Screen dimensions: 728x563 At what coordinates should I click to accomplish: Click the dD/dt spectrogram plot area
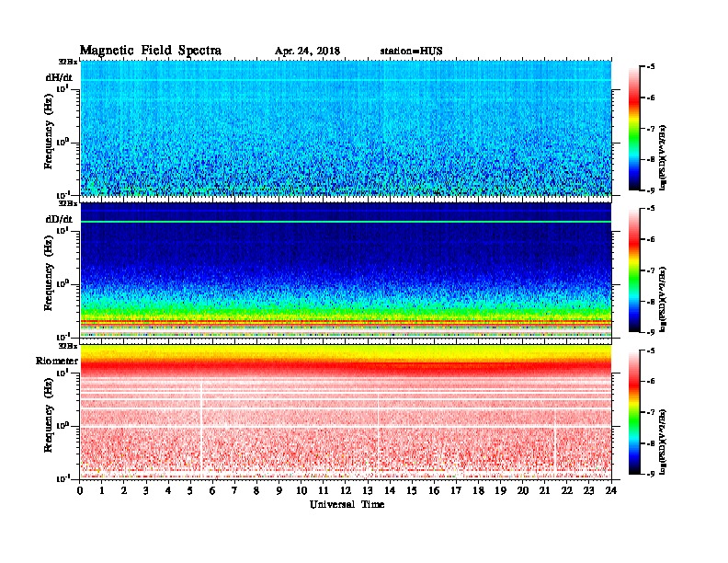pos(346,270)
